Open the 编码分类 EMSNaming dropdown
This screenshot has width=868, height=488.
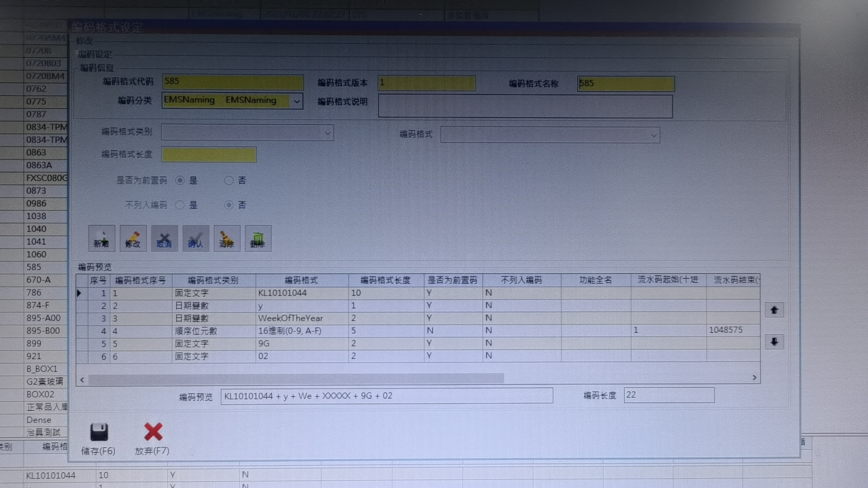coord(297,101)
